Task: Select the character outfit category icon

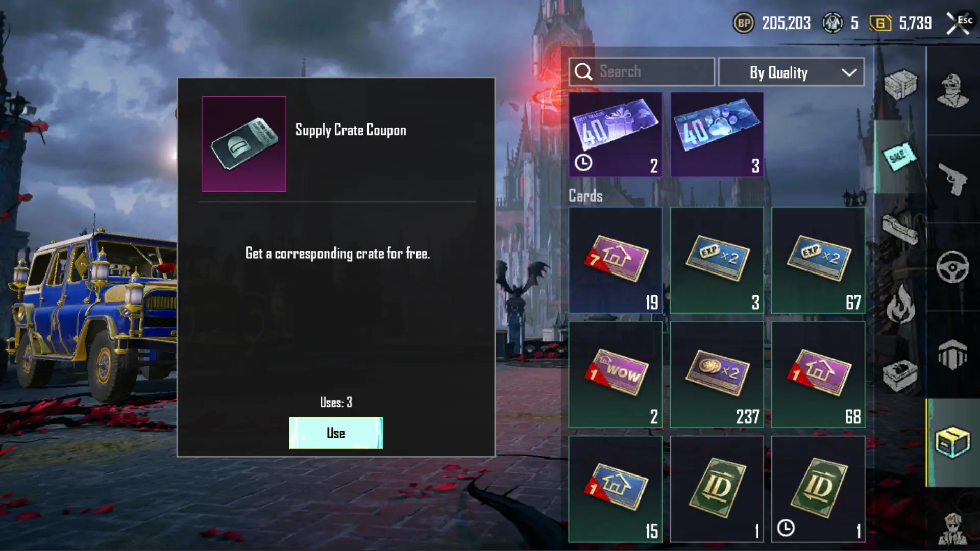Action: coord(952,91)
